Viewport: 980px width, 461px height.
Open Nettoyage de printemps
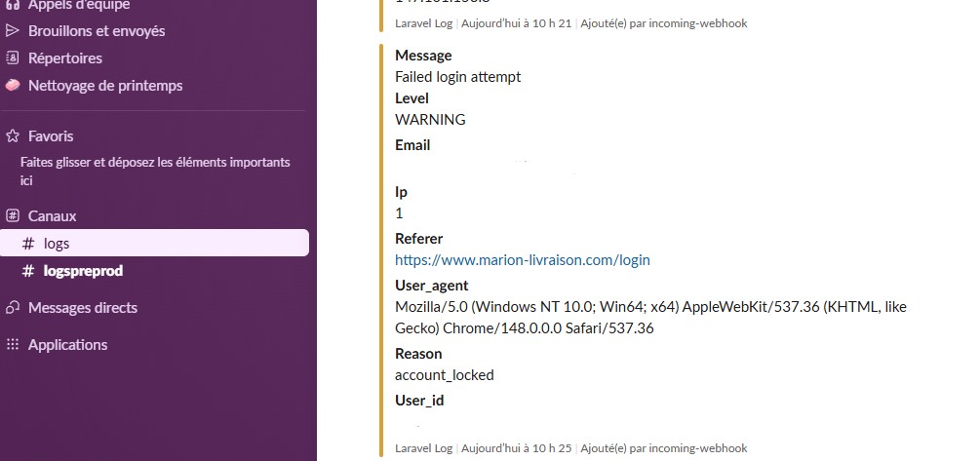click(x=105, y=86)
